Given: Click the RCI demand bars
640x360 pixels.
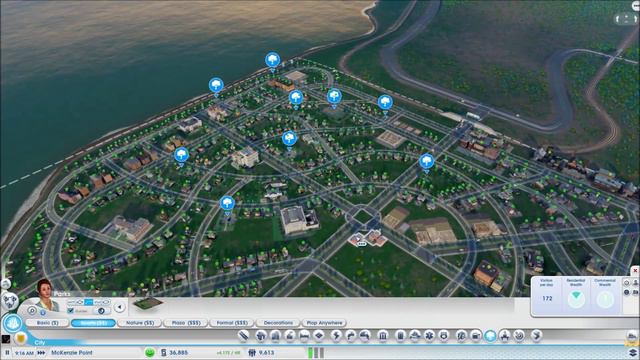Looking at the screenshot, I should (x=316, y=352).
